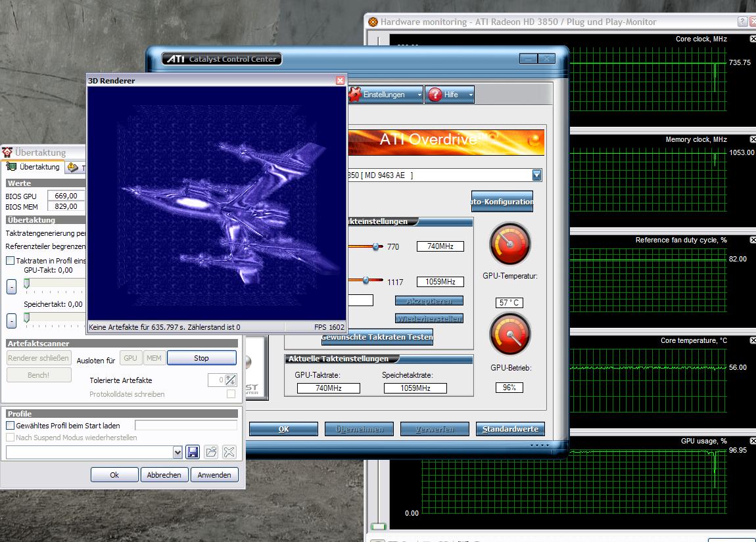
Task: Click the Tolerierte Artefakte number field
Action: 216,380
